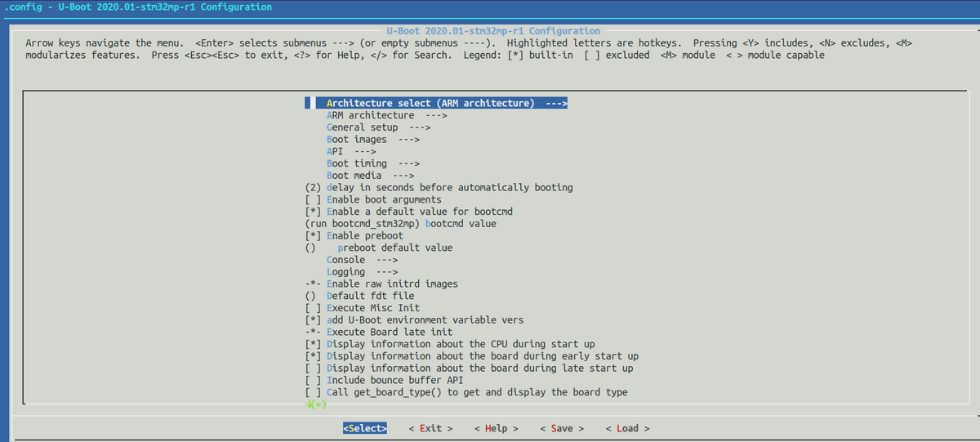This screenshot has width=980, height=442.
Task: Open the ARM architecture submenu
Action: [386, 115]
